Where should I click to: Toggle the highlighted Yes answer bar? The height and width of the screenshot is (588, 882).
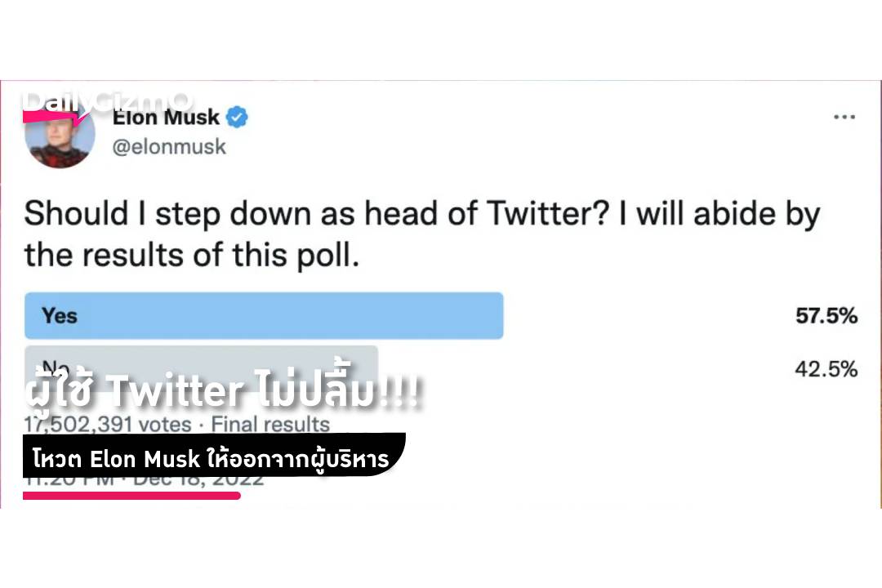263,315
